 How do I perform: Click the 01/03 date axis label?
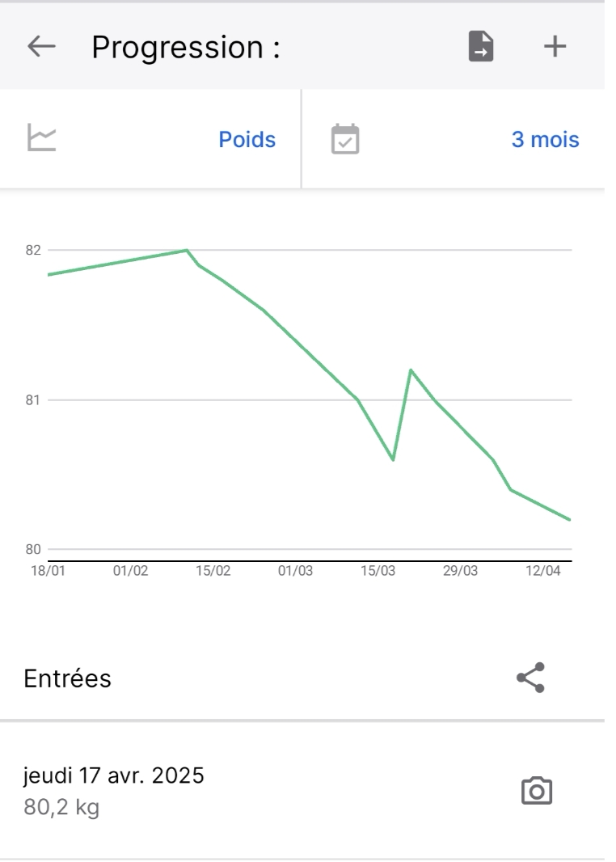click(295, 571)
